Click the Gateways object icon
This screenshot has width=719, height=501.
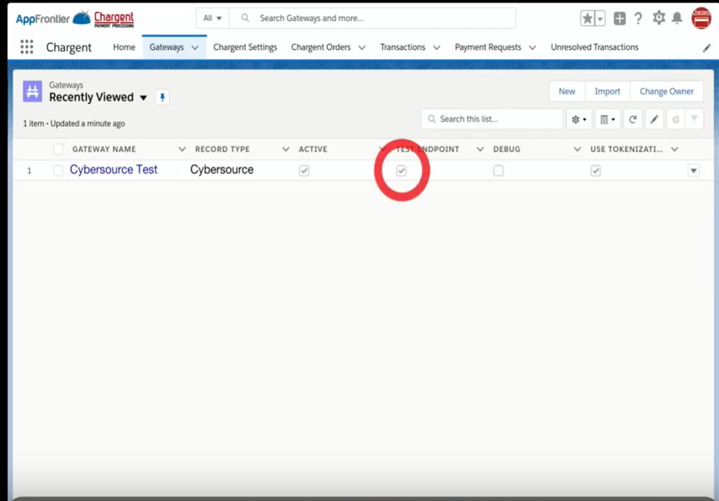coord(33,91)
